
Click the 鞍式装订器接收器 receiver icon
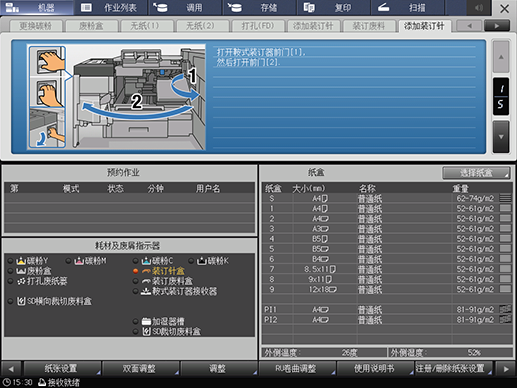point(146,291)
